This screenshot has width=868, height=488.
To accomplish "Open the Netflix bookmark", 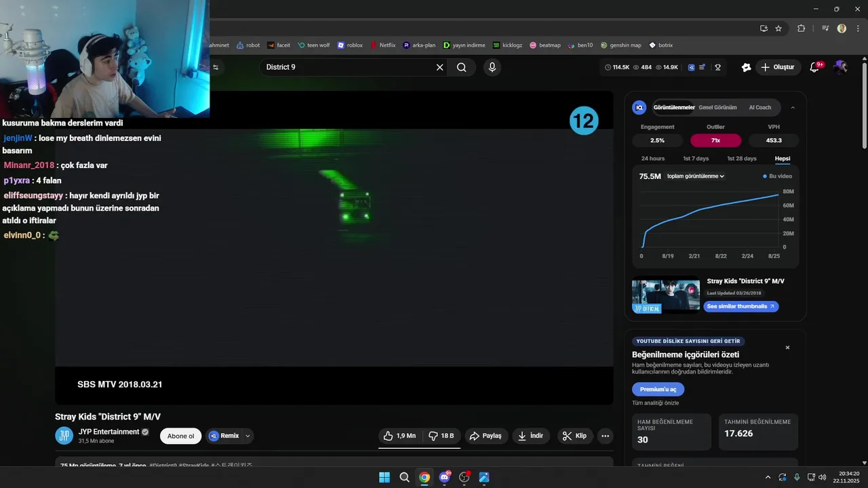I will [x=383, y=45].
